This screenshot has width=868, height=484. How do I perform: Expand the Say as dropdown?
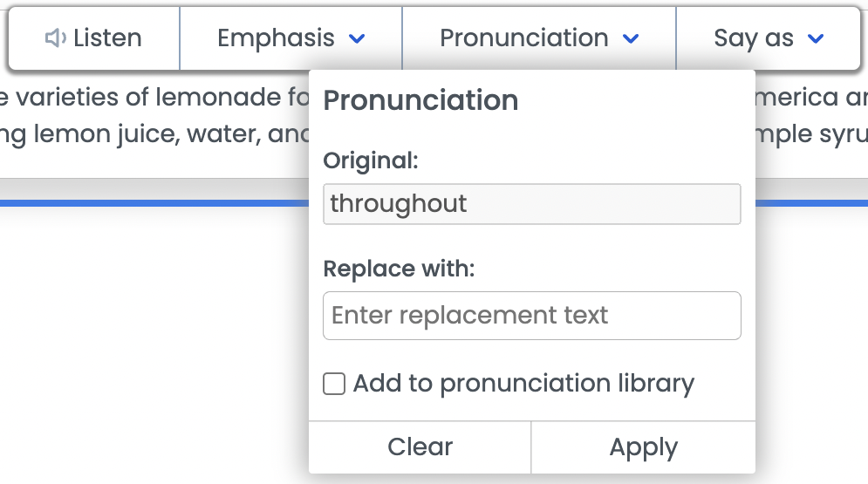pos(769,38)
